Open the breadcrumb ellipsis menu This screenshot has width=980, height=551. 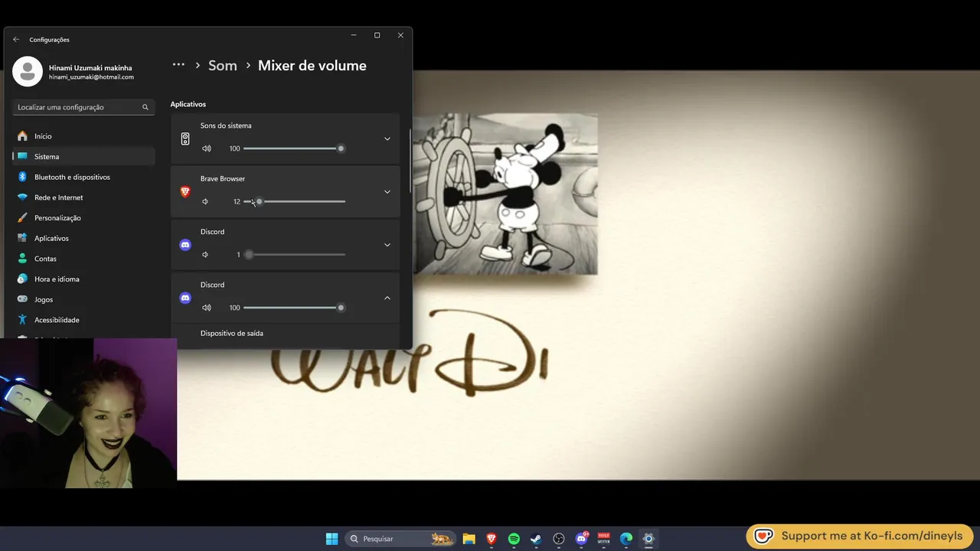(178, 65)
